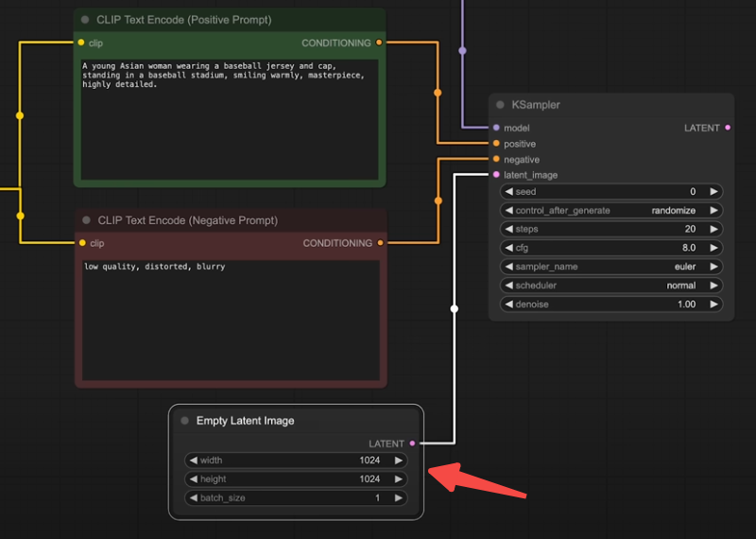Screen dimensions: 756x539
Task: Toggle collapse on Positive Prompt node
Action: (x=85, y=20)
